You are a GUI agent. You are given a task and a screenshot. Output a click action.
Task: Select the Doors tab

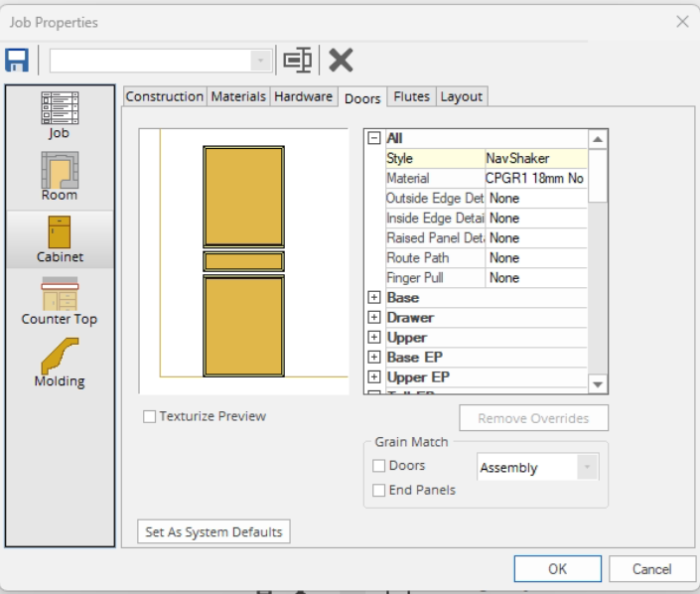pyautogui.click(x=362, y=97)
